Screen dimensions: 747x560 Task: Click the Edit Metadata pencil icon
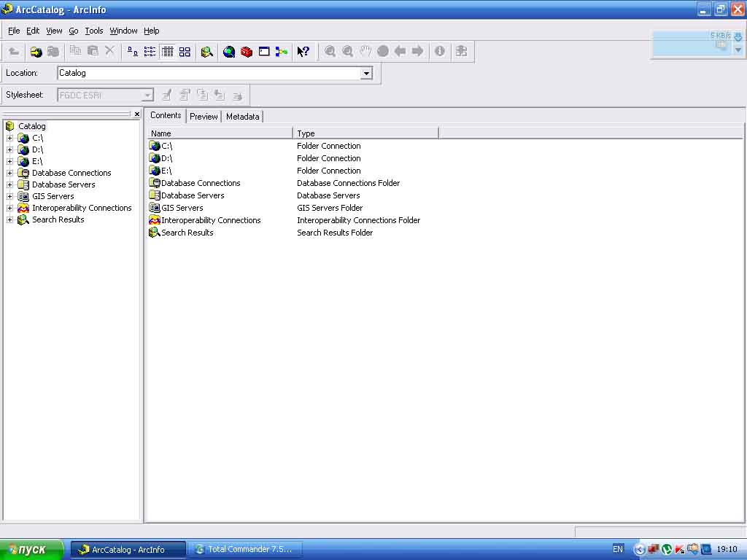pos(167,96)
